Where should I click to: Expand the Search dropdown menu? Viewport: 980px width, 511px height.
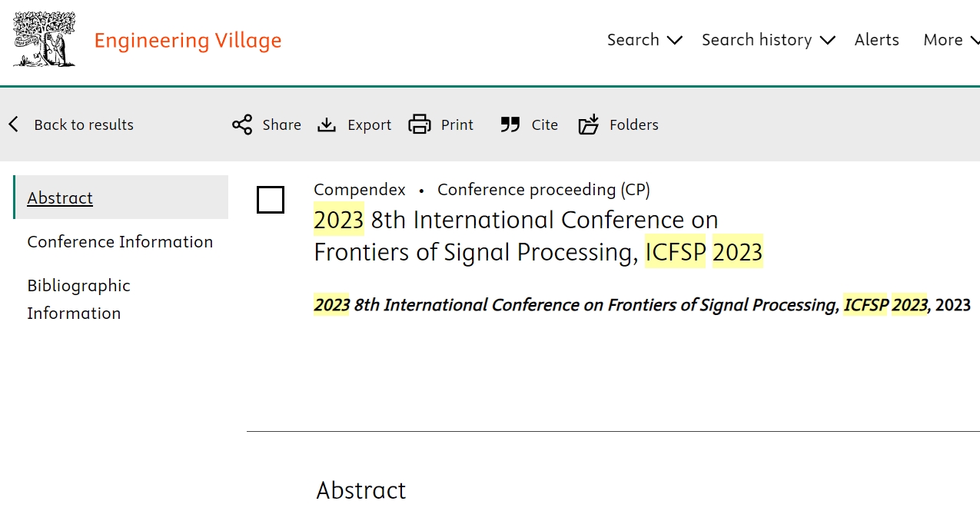644,40
